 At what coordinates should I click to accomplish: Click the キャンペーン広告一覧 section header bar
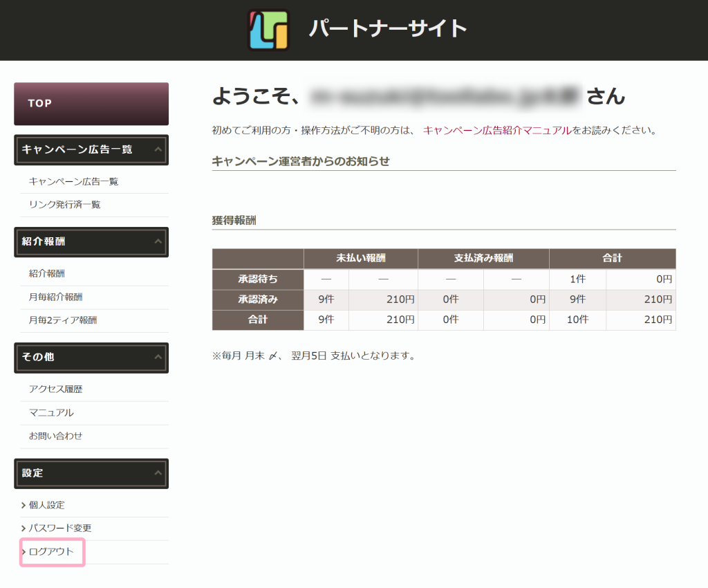click(x=91, y=150)
